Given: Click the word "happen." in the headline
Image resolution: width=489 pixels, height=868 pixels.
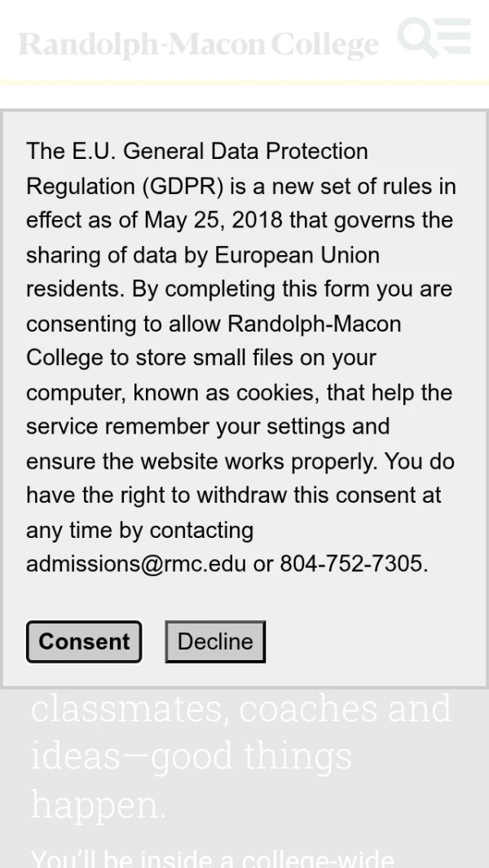Looking at the screenshot, I should 98,804.
